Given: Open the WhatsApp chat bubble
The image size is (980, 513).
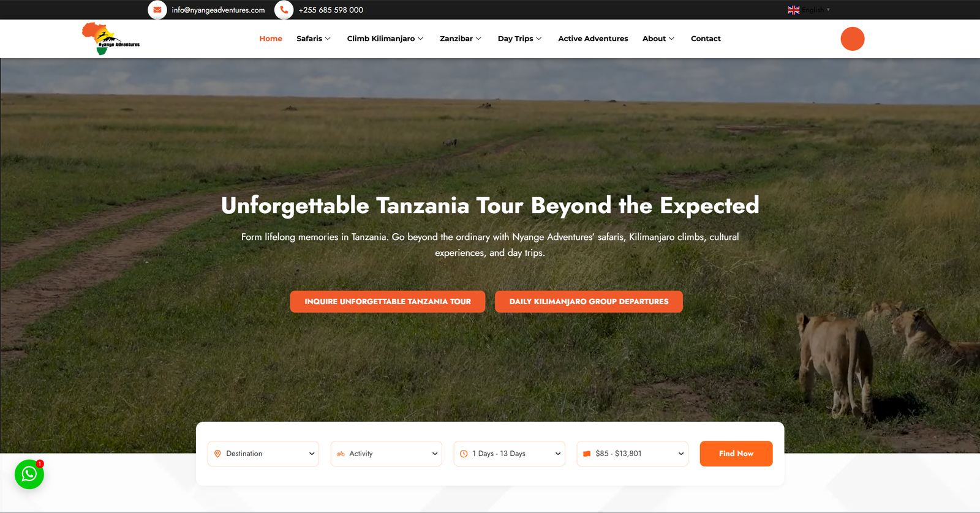Looking at the screenshot, I should point(29,474).
